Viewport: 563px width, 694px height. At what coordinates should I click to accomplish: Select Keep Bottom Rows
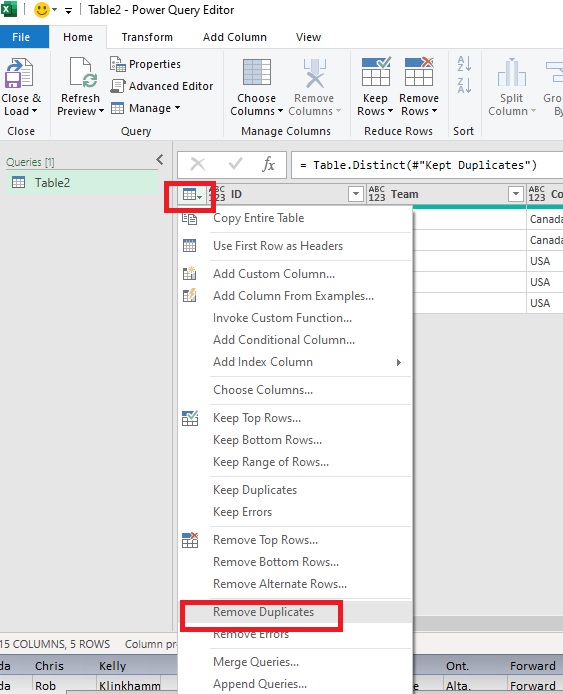tap(295, 440)
